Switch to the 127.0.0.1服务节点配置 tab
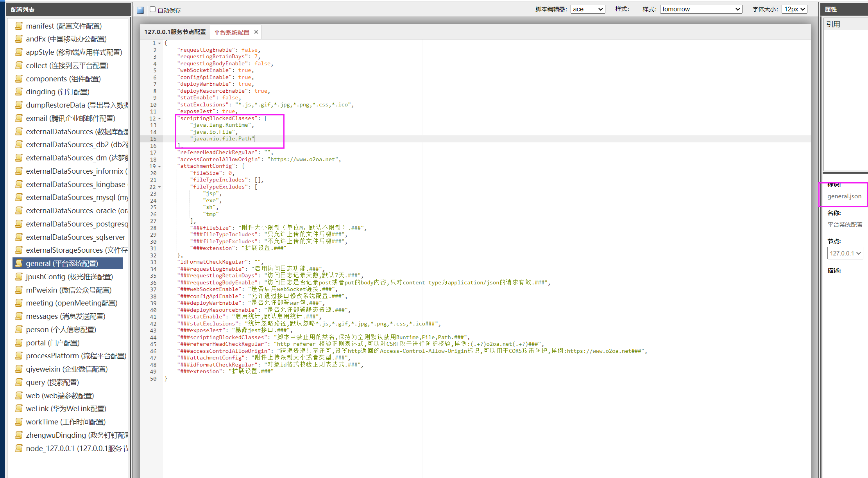This screenshot has width=868, height=478. [175, 32]
